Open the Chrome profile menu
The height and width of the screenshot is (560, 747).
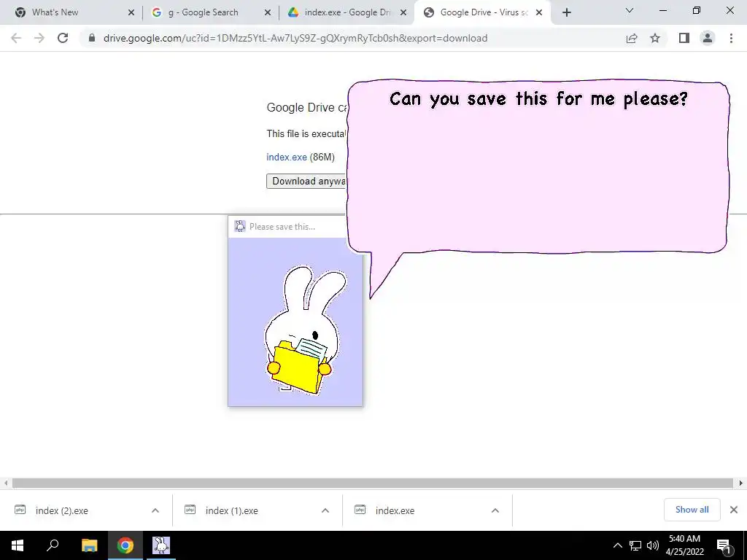(x=708, y=38)
